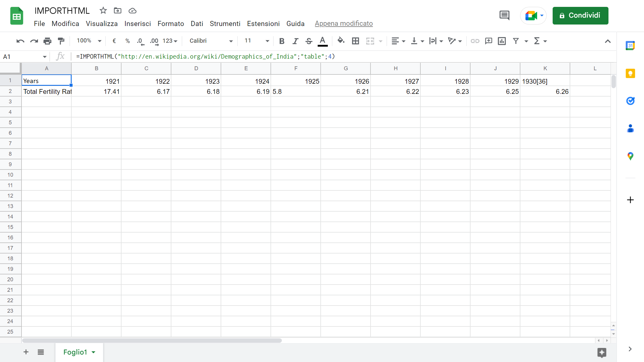Toggle strikethrough formatting
Screen dimensions: 644x362
click(309, 41)
